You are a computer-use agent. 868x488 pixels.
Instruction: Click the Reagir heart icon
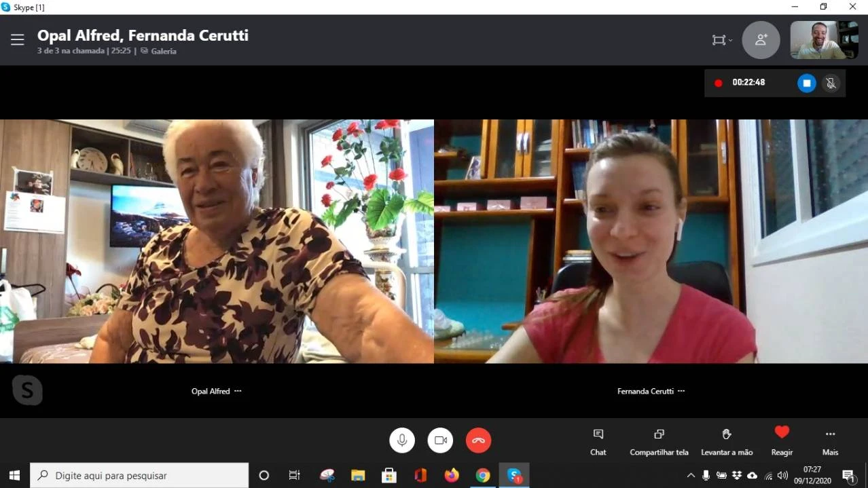[x=782, y=433]
